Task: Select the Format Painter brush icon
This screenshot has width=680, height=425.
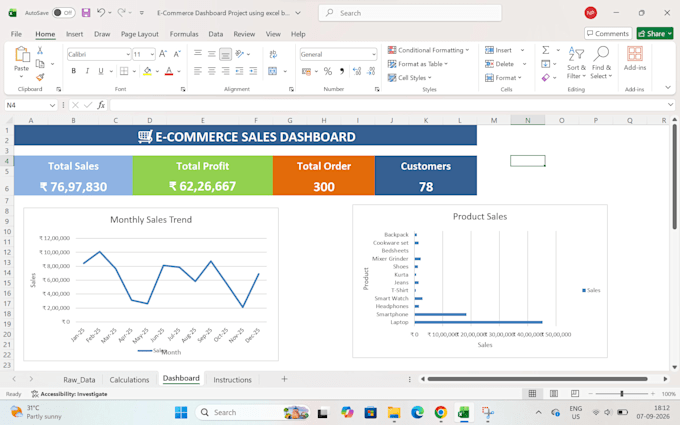Action: (40, 77)
